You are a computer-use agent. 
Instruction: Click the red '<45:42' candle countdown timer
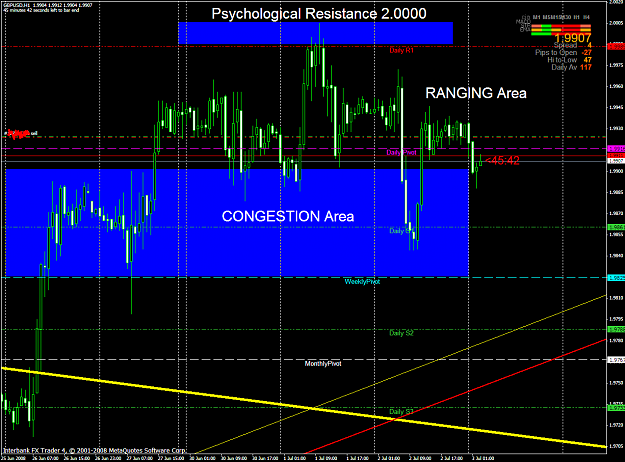coord(503,161)
